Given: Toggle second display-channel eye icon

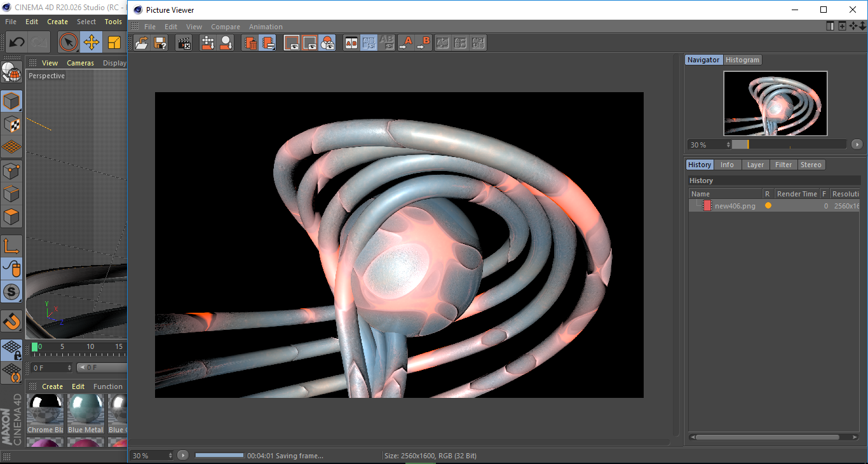Looking at the screenshot, I should click(x=309, y=43).
